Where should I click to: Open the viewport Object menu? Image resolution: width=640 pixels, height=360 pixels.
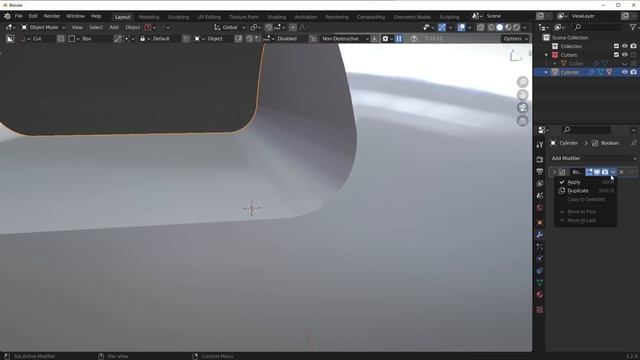click(x=133, y=27)
